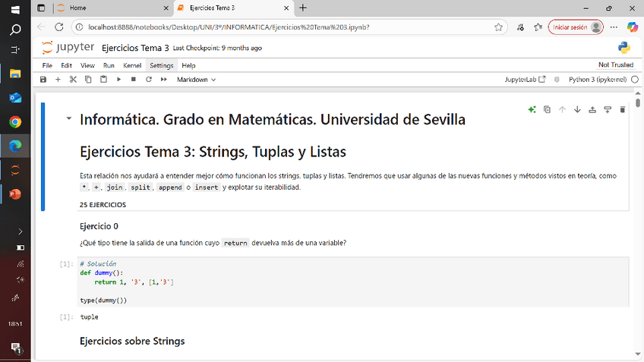Duplicate the cell using the cell toolbar icon
The image size is (644, 362).
point(547,109)
